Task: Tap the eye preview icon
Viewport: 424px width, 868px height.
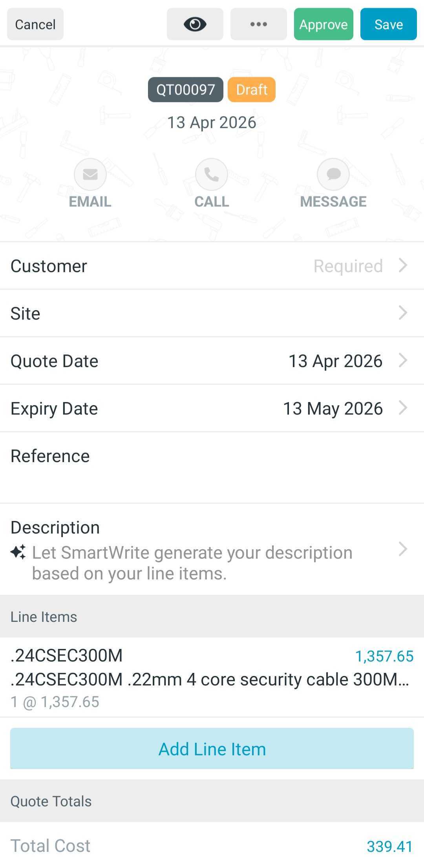Action: coord(195,24)
